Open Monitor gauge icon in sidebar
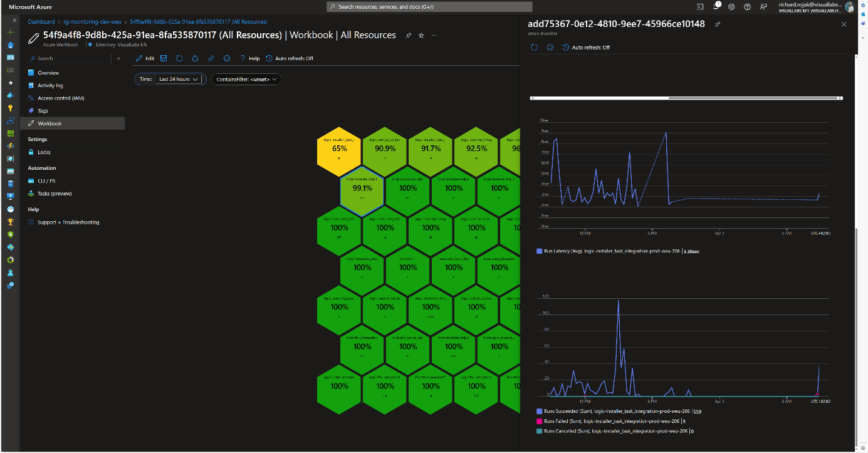The image size is (868, 453). point(10,209)
